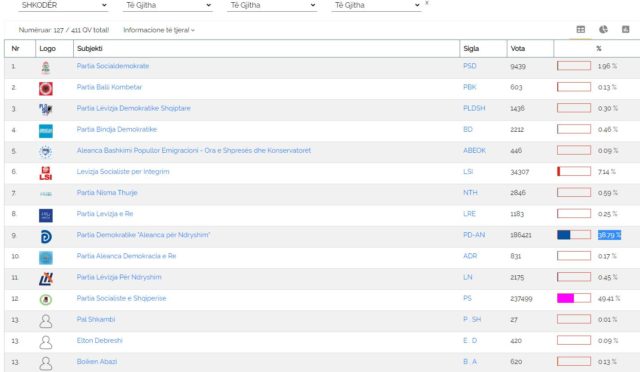Click the vote count 34307
This screenshot has height=372, width=640.
pos(520,172)
